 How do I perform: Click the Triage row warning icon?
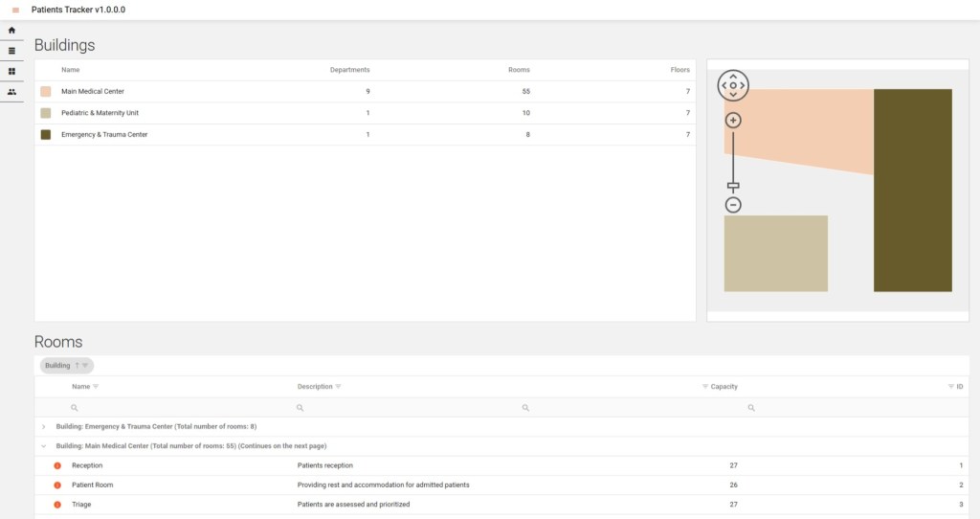(57, 505)
